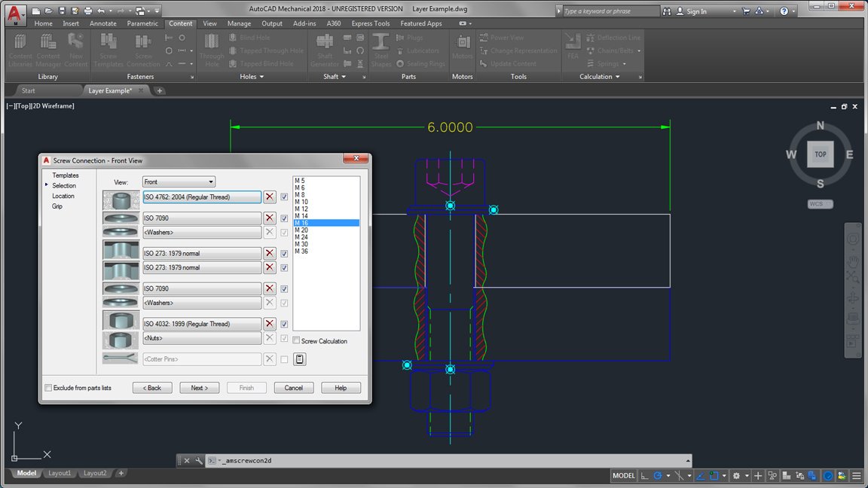Screen dimensions: 868x488
Task: Launch the Screw Connection tool
Action: [x=143, y=49]
